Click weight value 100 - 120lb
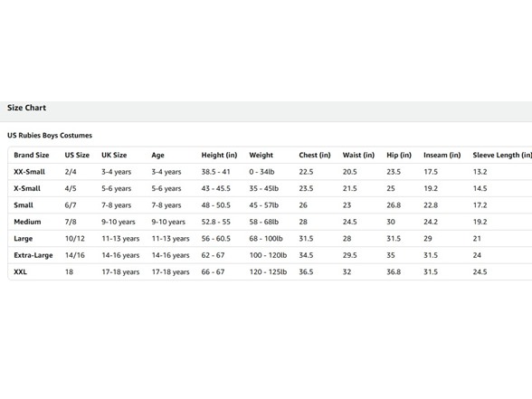This screenshot has width=532, height=399. point(268,255)
